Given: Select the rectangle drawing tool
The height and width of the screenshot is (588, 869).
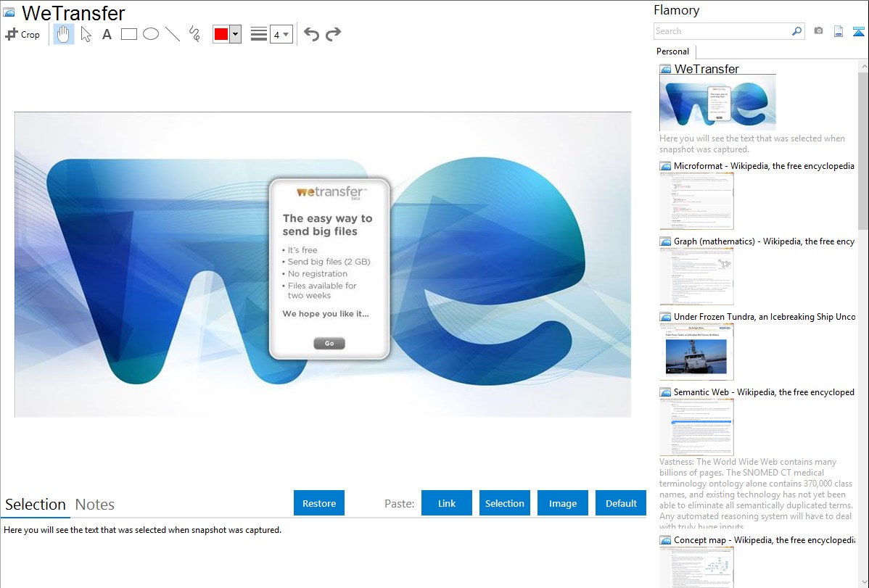Looking at the screenshot, I should 128,34.
